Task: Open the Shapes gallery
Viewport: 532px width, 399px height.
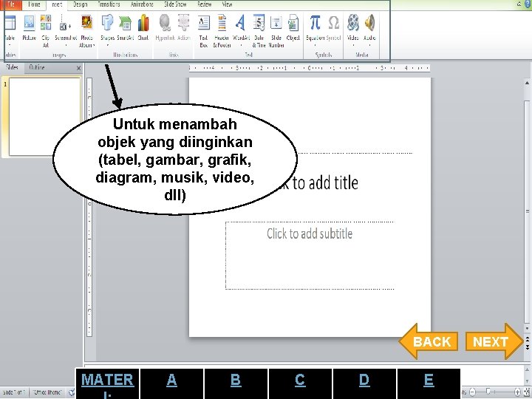Action: 108,30
